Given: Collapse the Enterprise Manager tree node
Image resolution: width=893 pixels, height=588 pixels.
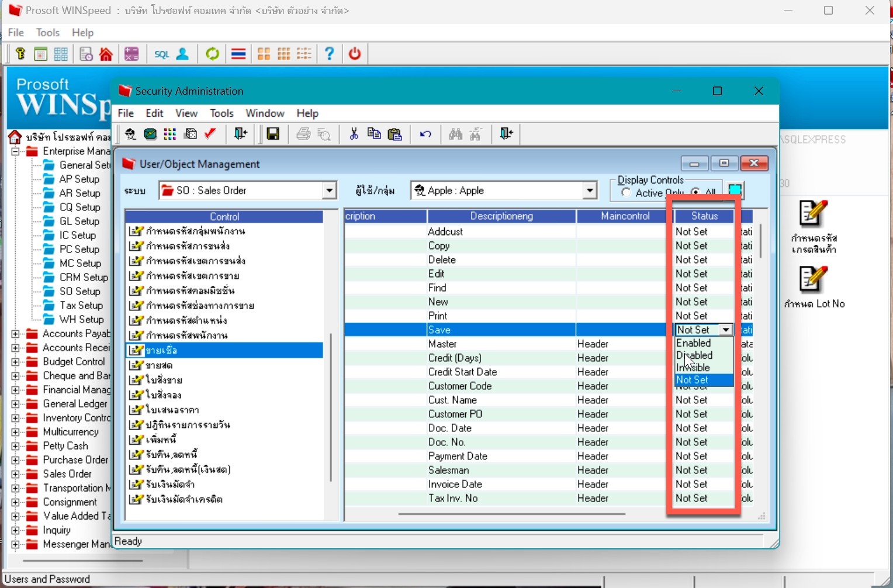Looking at the screenshot, I should pos(15,152).
